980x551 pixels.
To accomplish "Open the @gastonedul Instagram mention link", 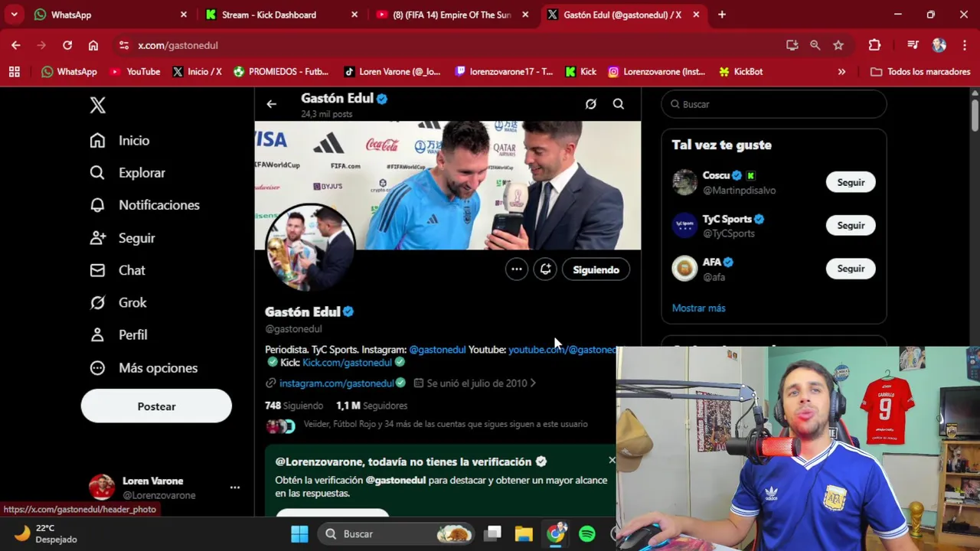I will tap(437, 350).
